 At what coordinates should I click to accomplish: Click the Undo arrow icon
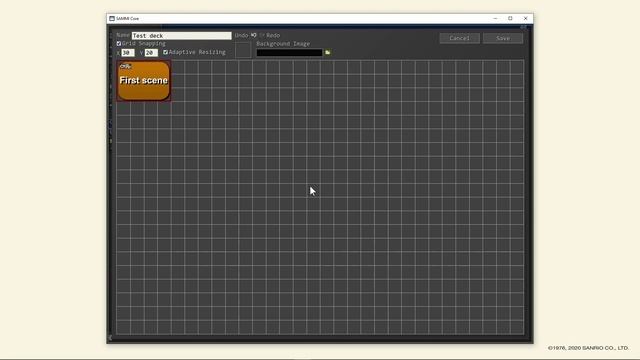pyautogui.click(x=253, y=36)
